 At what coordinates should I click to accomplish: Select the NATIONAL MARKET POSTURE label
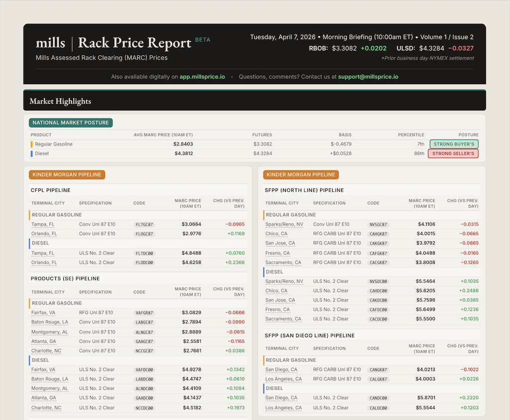70,122
